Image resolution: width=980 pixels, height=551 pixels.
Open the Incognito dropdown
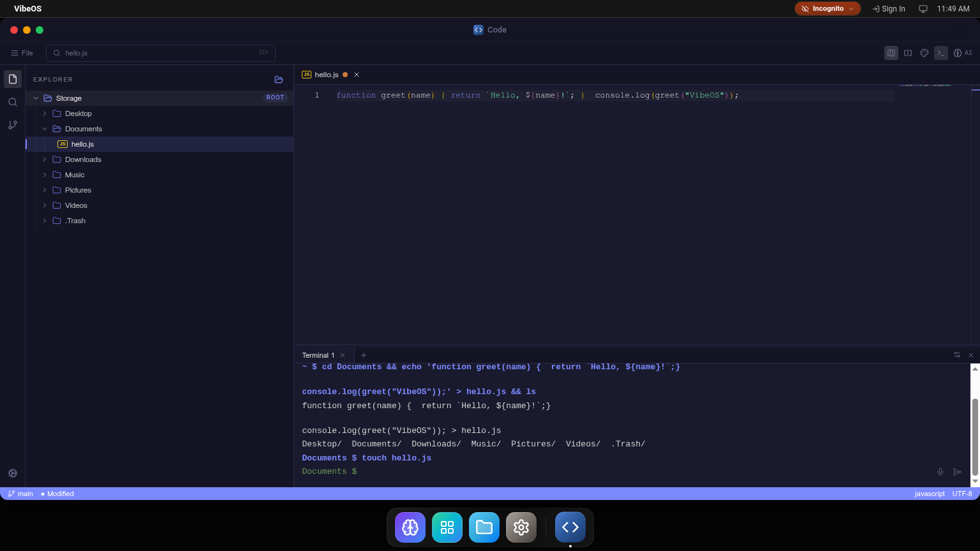pos(828,9)
